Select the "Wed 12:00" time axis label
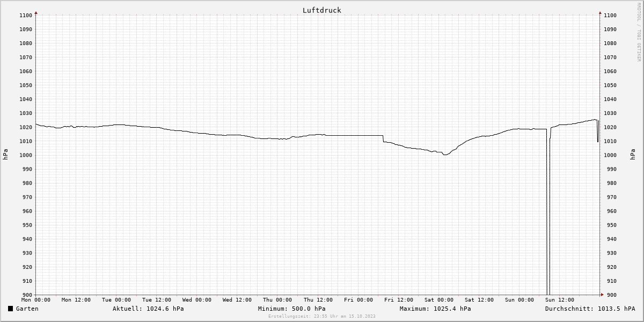The width and height of the screenshot is (644, 322). (x=237, y=300)
